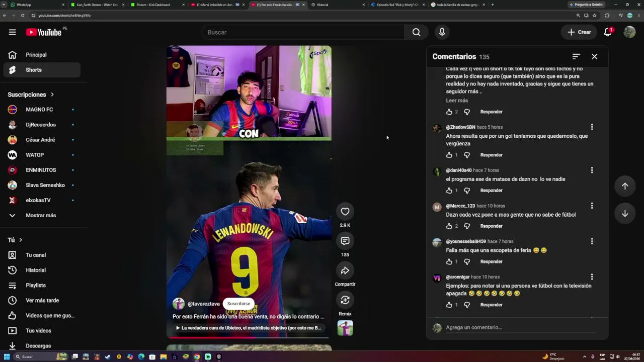Bookmark this page with the star
The image size is (644, 362).
click(x=594, y=16)
